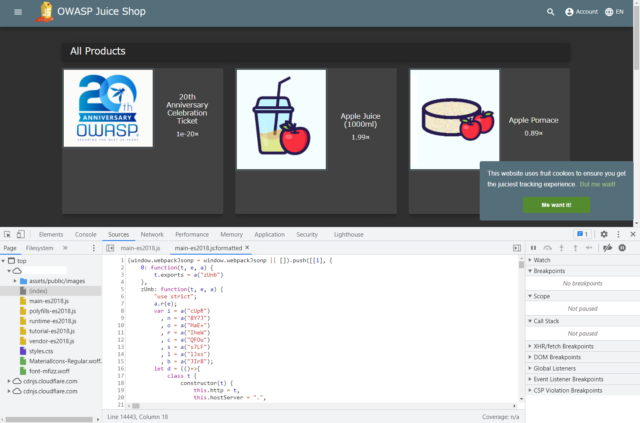Screen dimensions: 640x423
Task: Switch to the Application tab
Action: 269,234
